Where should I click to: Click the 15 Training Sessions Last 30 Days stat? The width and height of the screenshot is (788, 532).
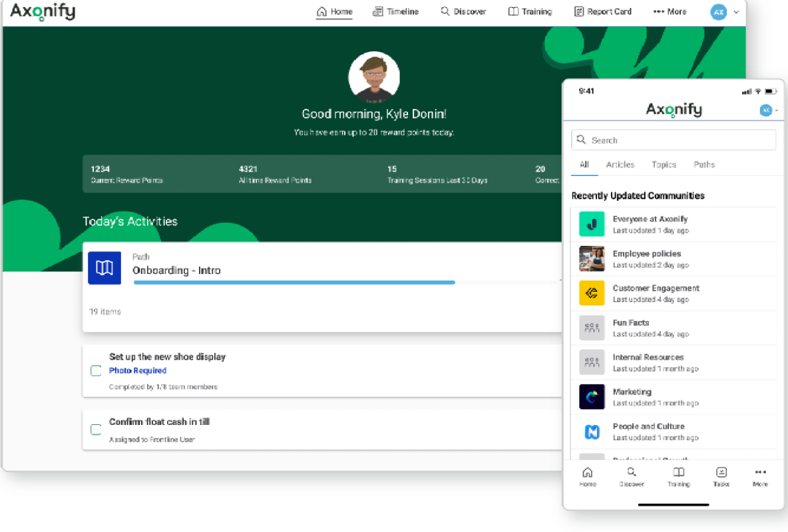click(437, 174)
